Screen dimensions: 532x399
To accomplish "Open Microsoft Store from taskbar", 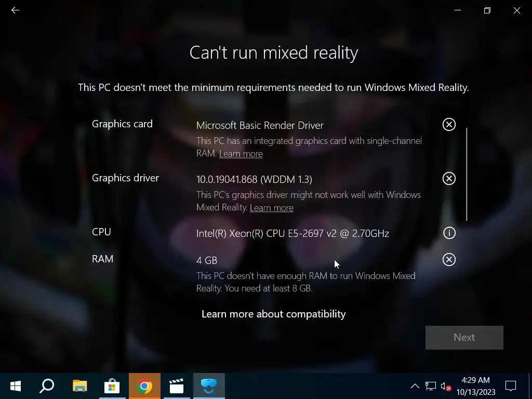I will click(112, 386).
